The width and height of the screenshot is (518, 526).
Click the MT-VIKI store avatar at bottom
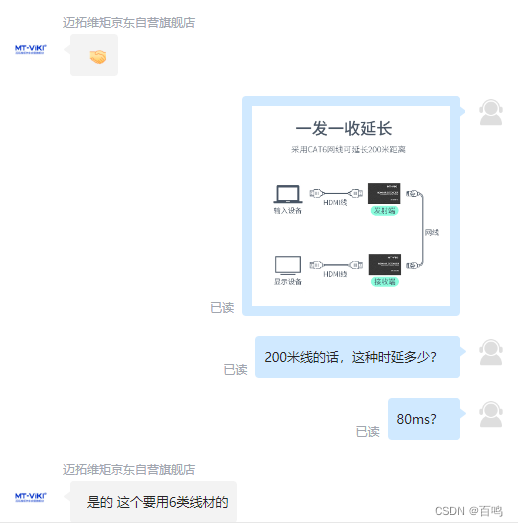click(31, 497)
